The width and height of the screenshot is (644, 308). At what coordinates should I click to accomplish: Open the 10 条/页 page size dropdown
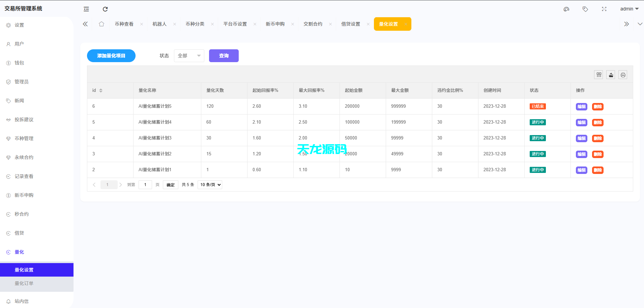[209, 185]
